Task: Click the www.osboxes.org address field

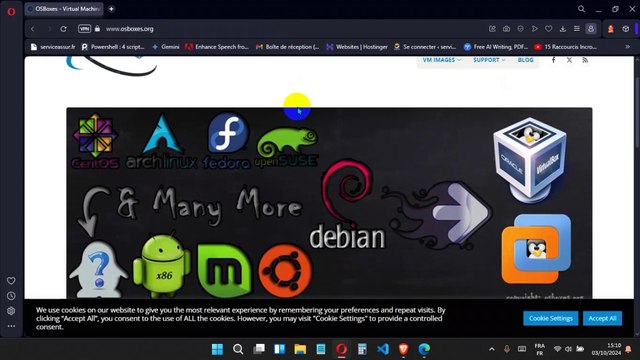Action: point(130,29)
